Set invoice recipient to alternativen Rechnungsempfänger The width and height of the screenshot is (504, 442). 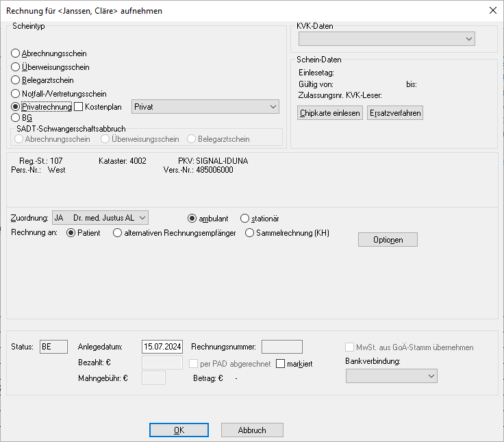click(118, 233)
